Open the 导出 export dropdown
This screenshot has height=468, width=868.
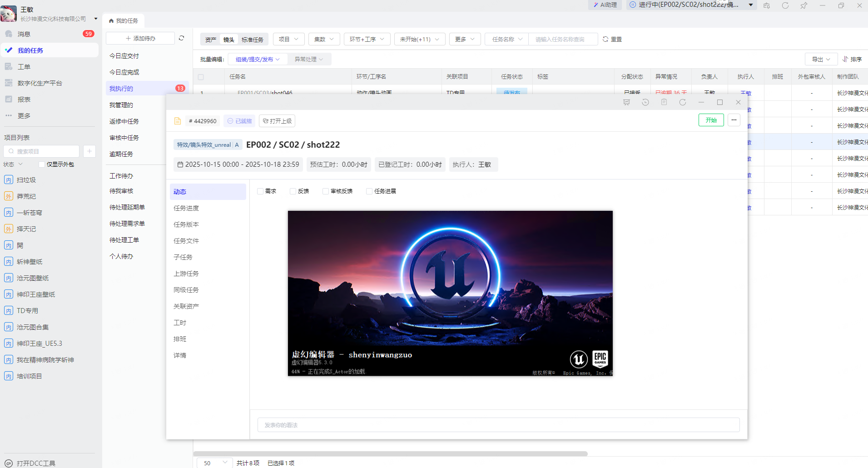tap(821, 60)
